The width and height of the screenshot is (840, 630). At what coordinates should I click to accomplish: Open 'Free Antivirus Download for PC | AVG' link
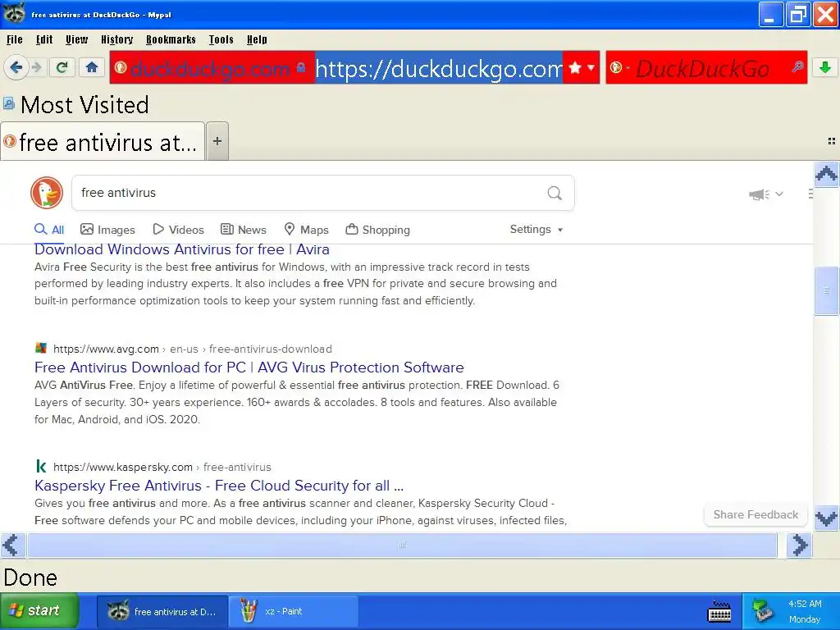tap(249, 367)
